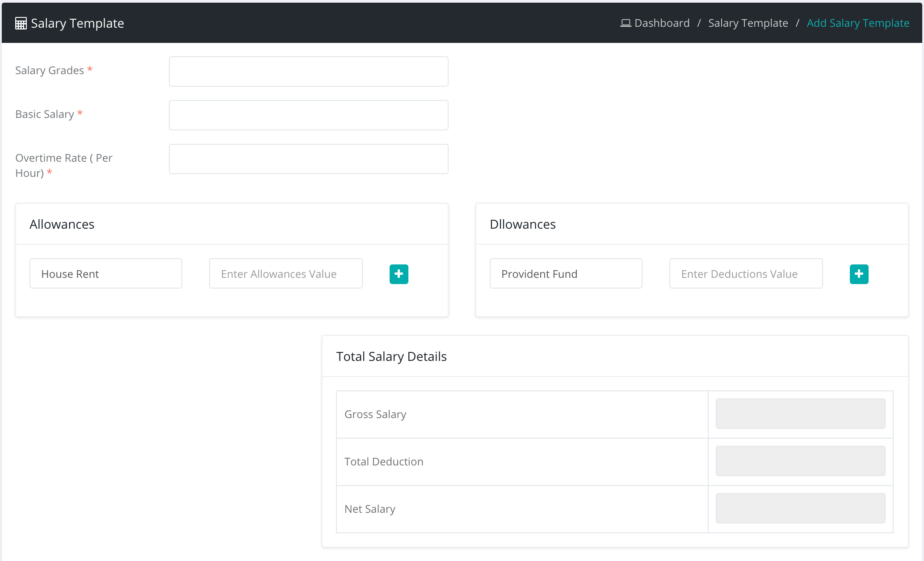
Task: Add another deduction row with plus
Action: 859,274
